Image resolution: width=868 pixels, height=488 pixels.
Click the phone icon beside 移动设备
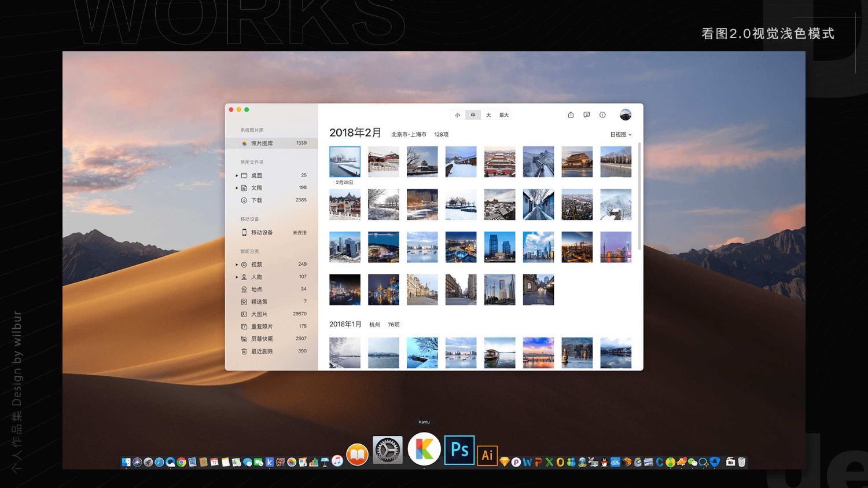coord(244,232)
